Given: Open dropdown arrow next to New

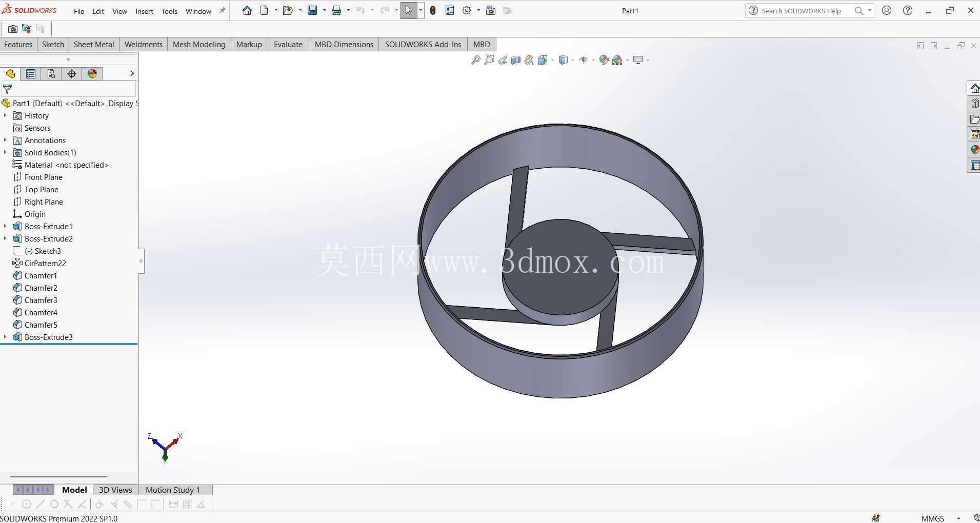Looking at the screenshot, I should 276,10.
